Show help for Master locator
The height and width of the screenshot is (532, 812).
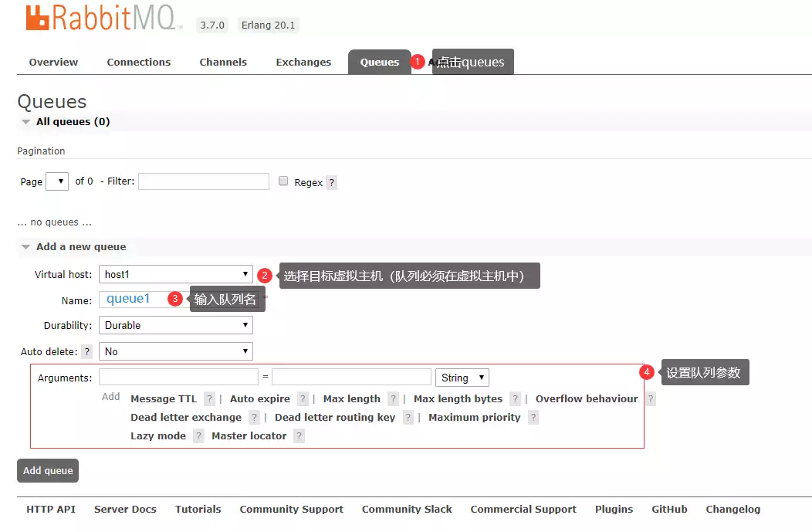pos(299,436)
